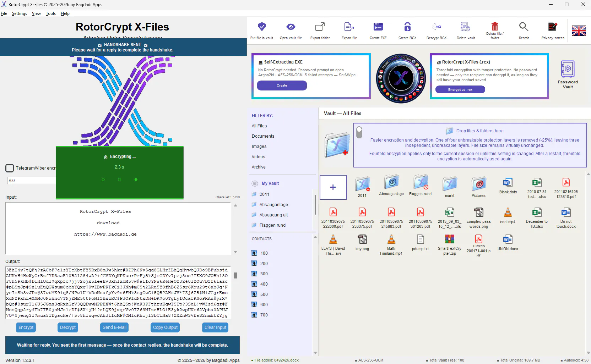591x364 pixels.
Task: Click the Decrypt button
Action: point(68,327)
